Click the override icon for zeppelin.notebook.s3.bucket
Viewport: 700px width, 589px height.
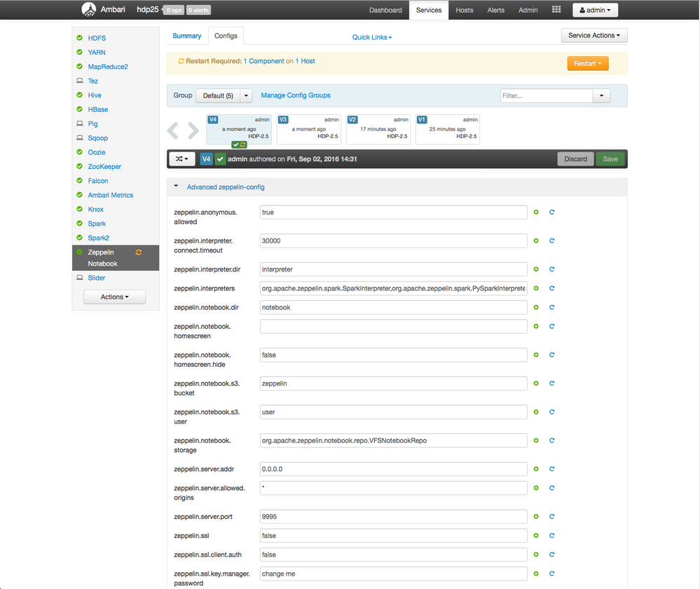536,384
